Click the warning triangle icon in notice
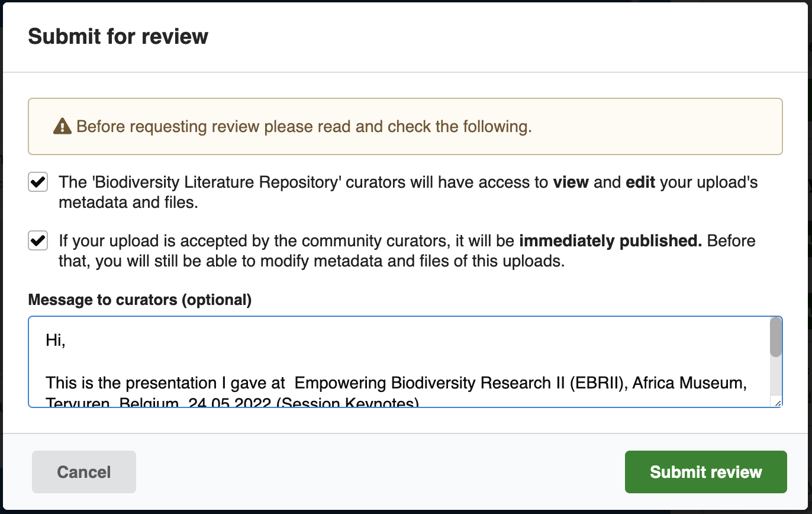Viewport: 812px width, 514px height. point(62,126)
